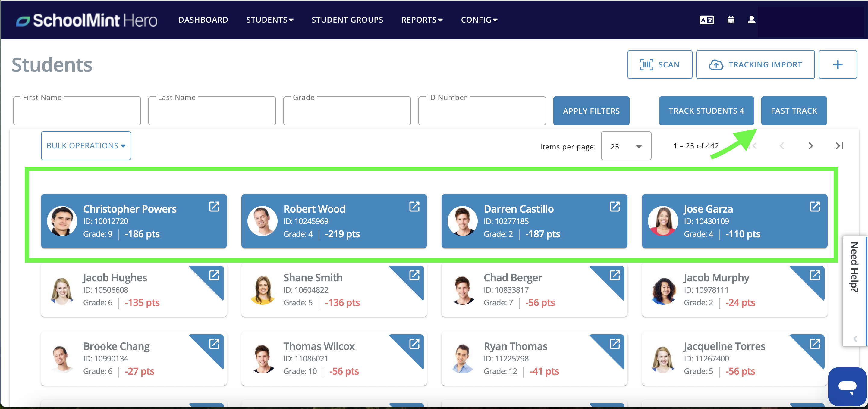Open the Items per page selector

(x=626, y=146)
